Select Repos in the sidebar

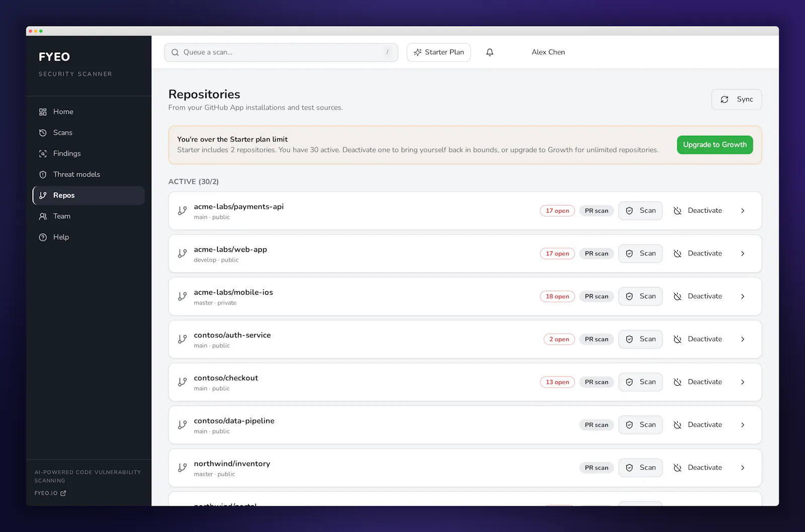click(x=89, y=195)
